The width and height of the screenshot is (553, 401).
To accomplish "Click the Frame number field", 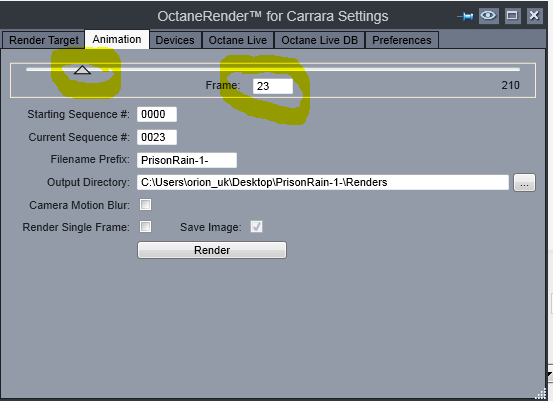I will pyautogui.click(x=273, y=86).
